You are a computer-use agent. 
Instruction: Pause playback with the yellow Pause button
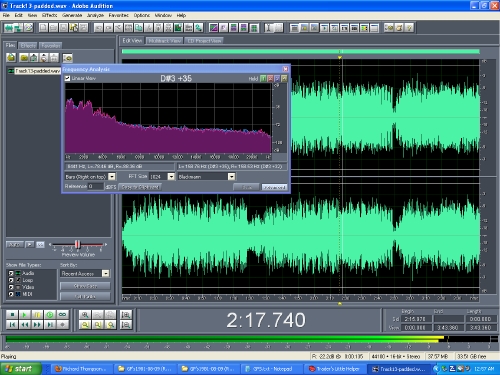click(37, 314)
